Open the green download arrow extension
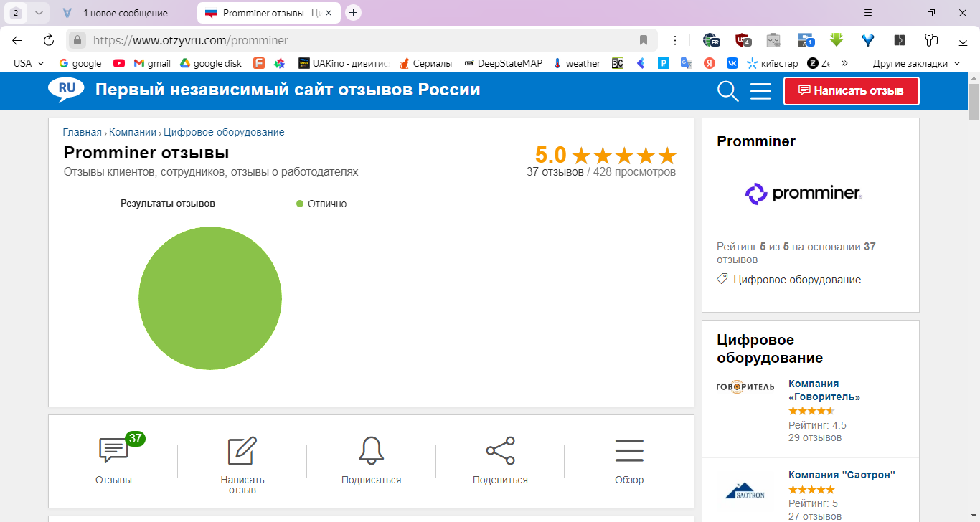Viewport: 980px width, 522px height. point(837,40)
